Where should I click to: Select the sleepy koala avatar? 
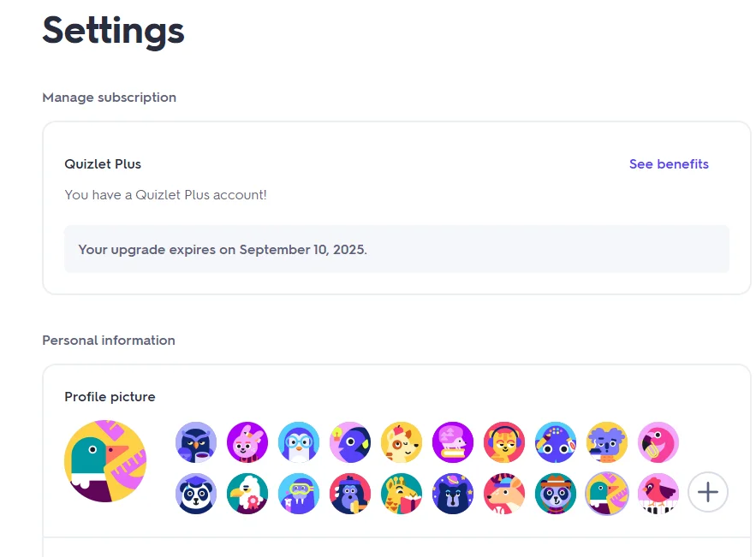(607, 442)
